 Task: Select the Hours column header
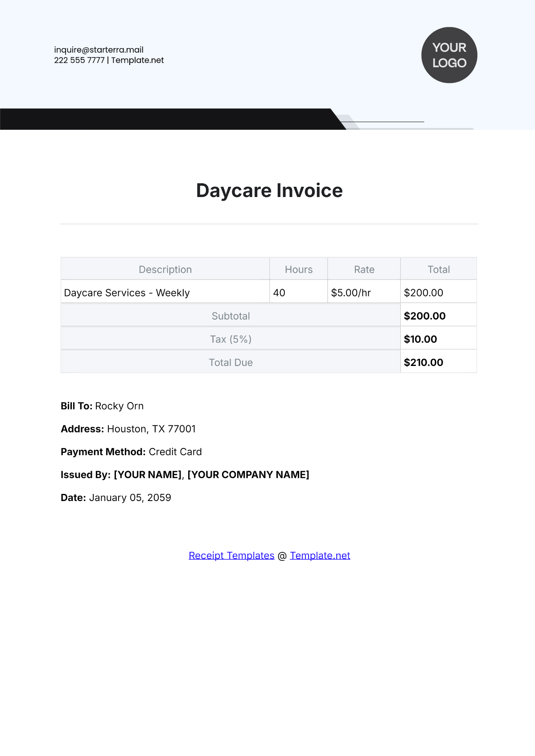click(299, 269)
